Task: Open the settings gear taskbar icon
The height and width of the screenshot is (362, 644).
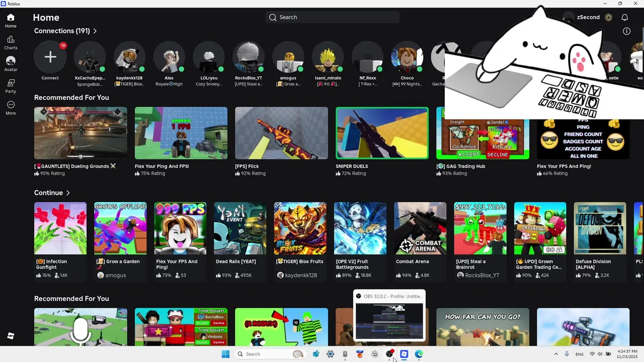Action: tap(331, 354)
